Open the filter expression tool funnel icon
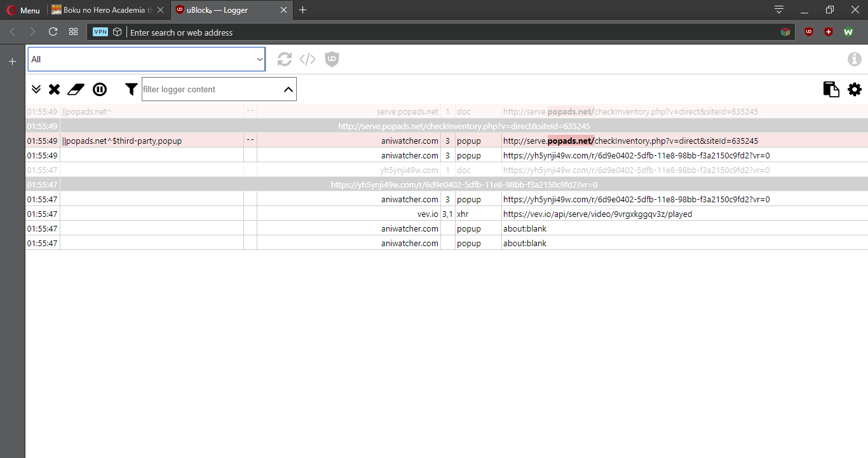Screen dimensions: 868x458 [x=131, y=89]
